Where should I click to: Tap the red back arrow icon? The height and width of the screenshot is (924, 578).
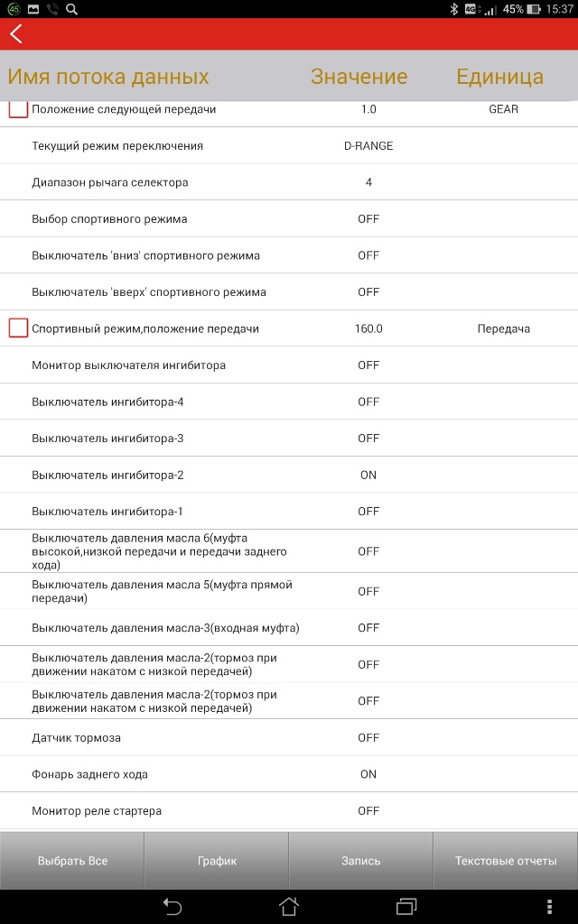(x=16, y=34)
